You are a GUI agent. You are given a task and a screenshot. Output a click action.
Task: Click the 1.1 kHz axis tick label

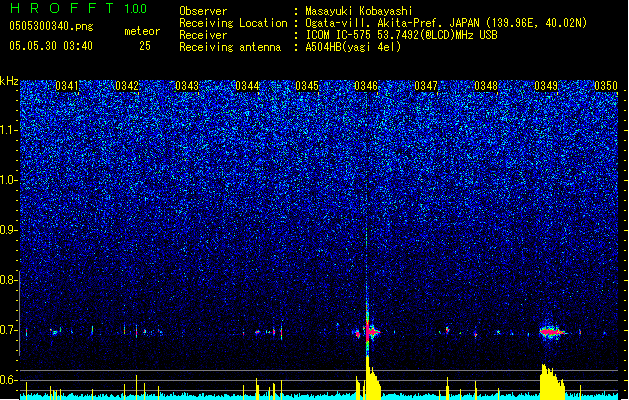pyautogui.click(x=8, y=130)
